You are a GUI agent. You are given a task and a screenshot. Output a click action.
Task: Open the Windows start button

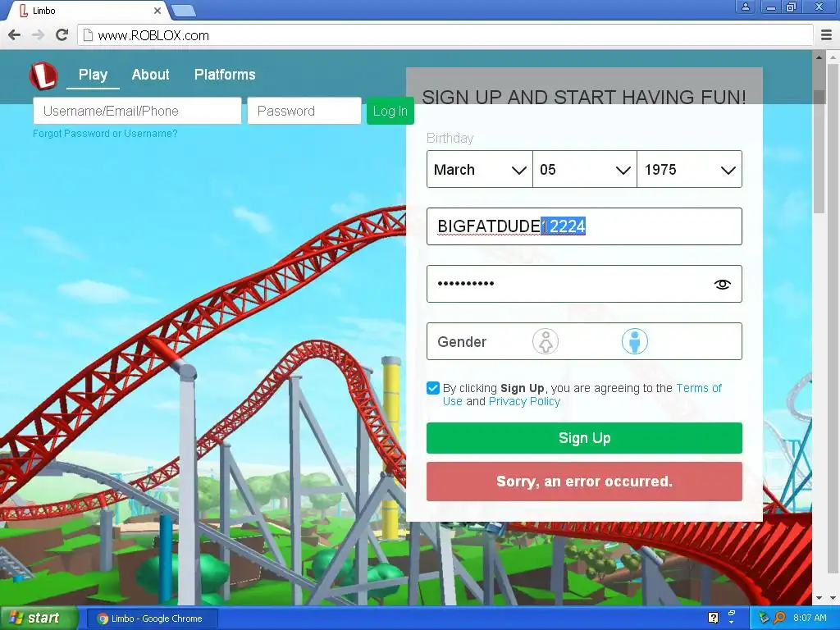coord(39,619)
